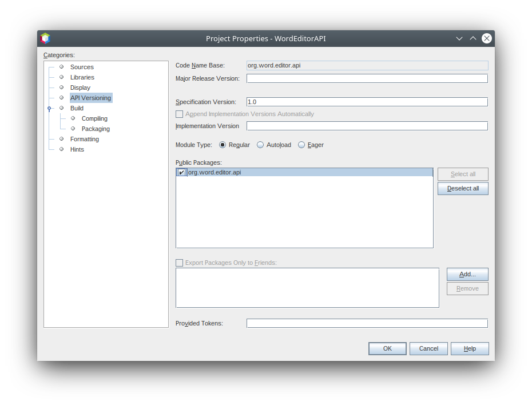Click the Deselect all button

coord(463,188)
